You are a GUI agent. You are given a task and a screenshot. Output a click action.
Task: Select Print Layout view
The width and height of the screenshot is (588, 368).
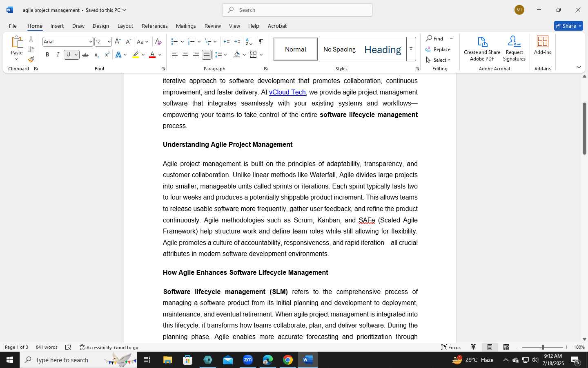pos(490,347)
